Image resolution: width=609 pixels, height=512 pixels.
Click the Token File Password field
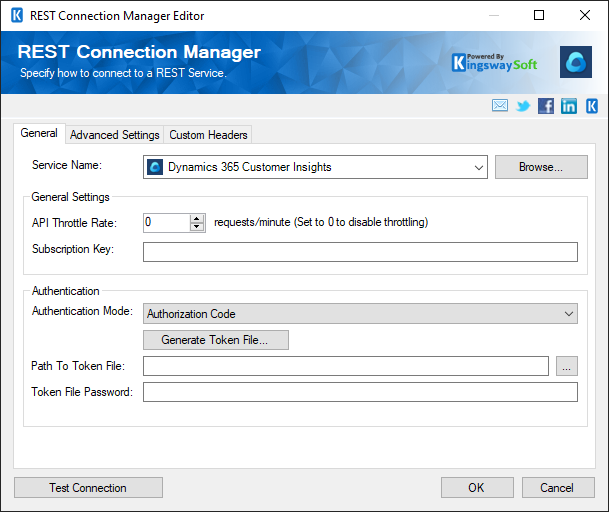click(x=360, y=392)
